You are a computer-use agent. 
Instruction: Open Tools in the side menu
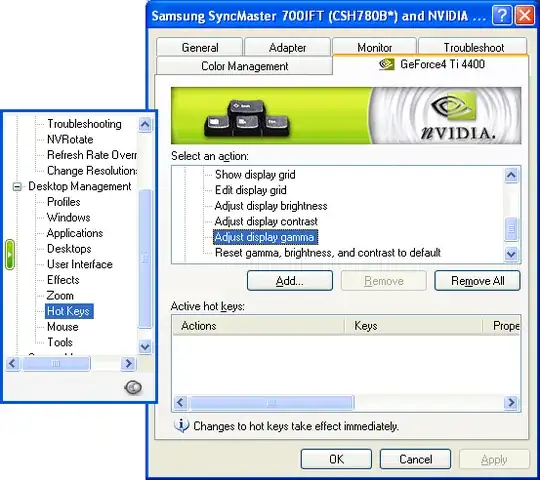60,342
